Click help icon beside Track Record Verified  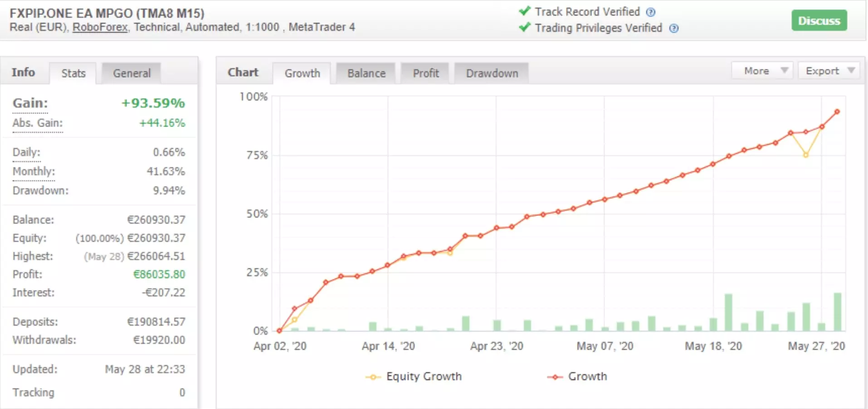650,12
